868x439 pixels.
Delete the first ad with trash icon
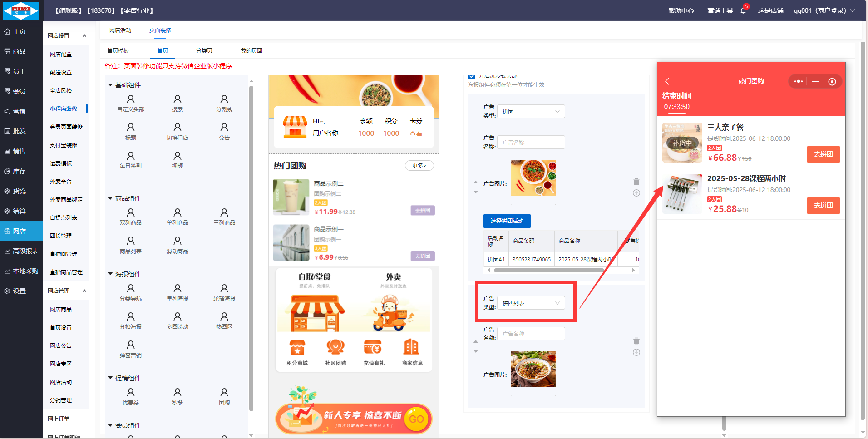pos(636,182)
